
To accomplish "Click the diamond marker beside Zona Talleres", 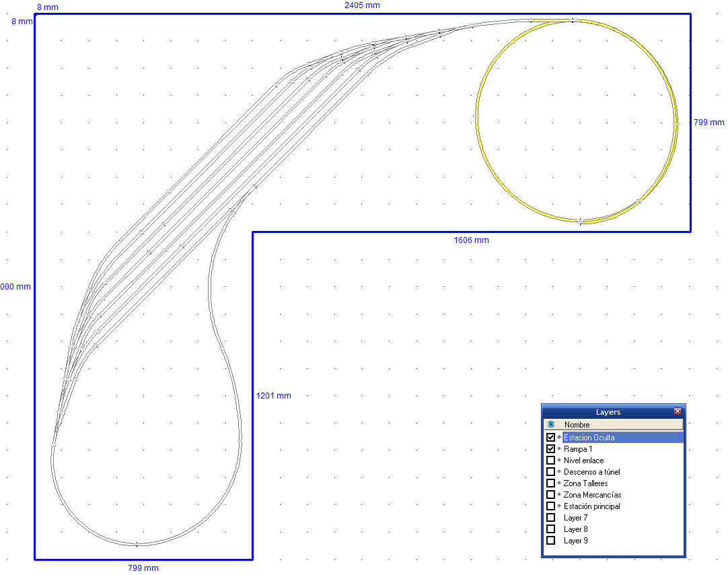I will (559, 483).
